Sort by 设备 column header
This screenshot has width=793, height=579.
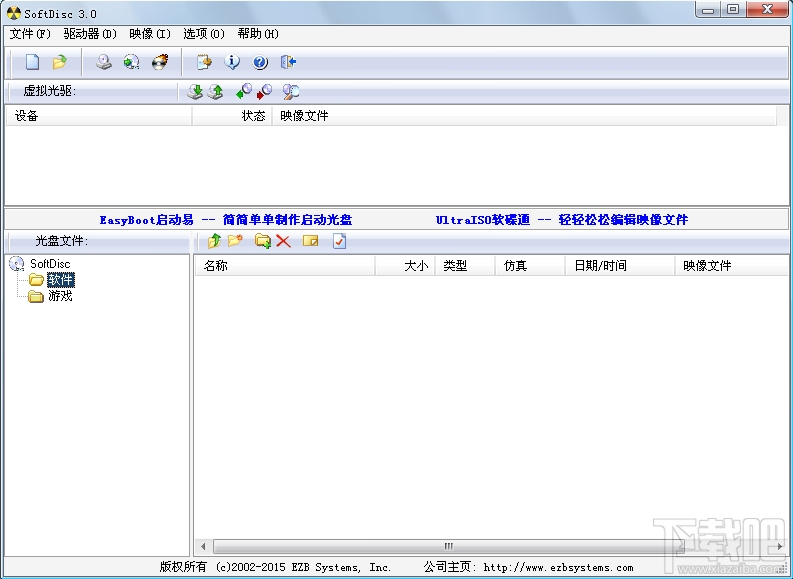(99, 116)
